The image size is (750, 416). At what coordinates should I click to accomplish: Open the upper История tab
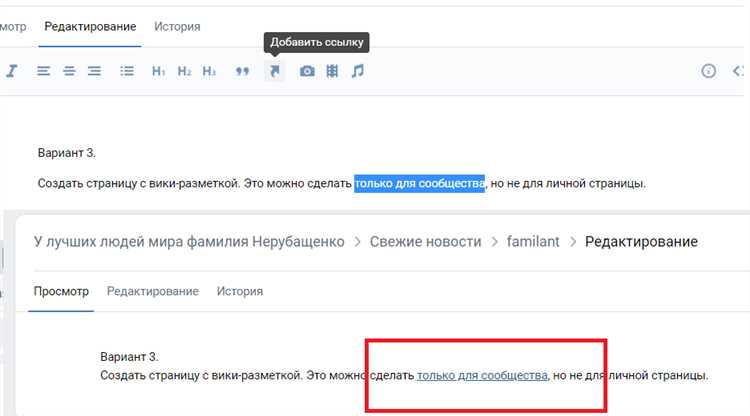click(x=177, y=27)
